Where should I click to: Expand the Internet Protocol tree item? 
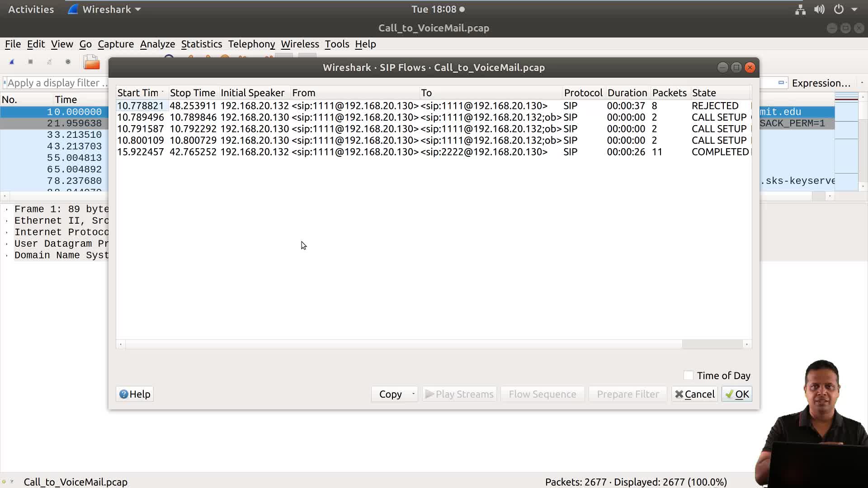6,232
